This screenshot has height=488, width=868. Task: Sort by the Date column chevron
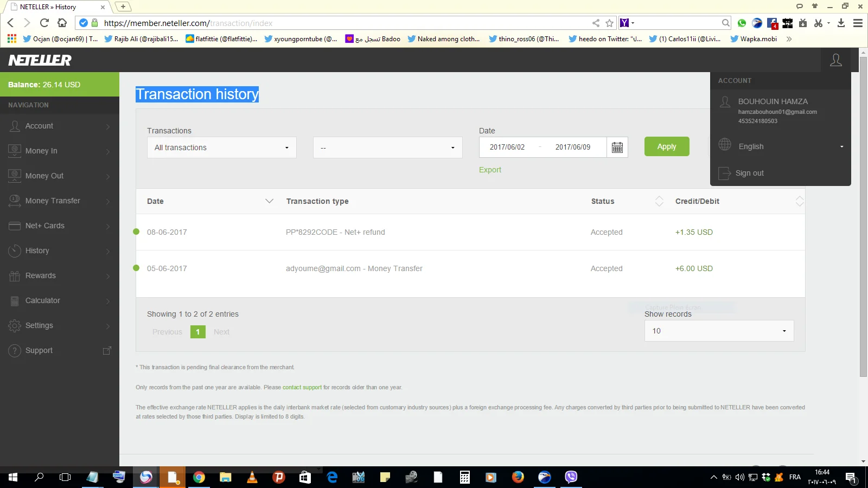(x=269, y=201)
